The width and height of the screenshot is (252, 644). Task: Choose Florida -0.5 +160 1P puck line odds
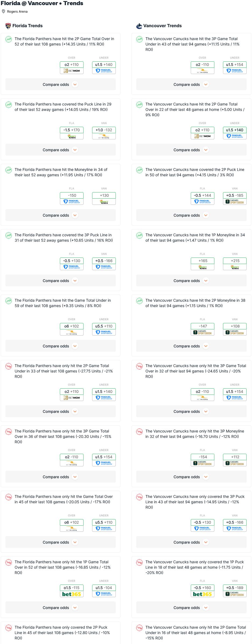tap(202, 588)
